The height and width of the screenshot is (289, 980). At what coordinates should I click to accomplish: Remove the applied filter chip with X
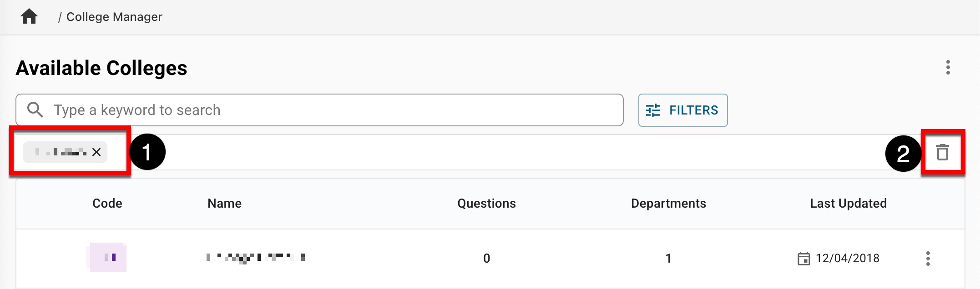point(96,152)
